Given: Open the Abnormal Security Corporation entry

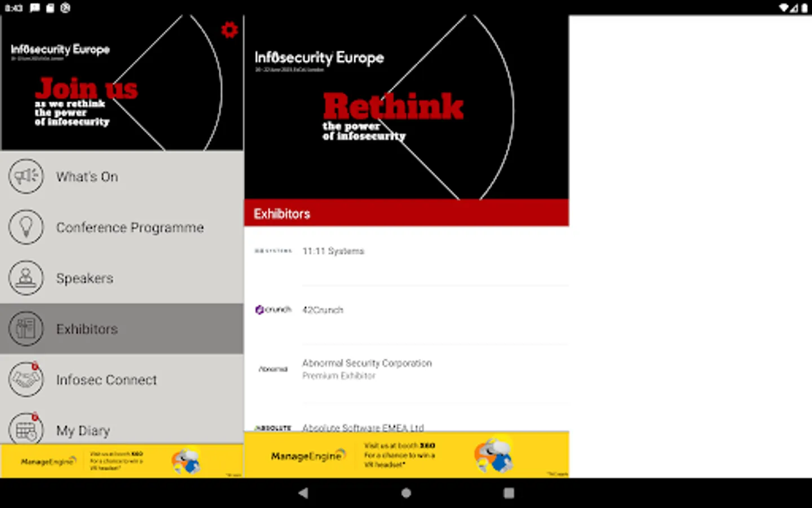Looking at the screenshot, I should [x=407, y=374].
